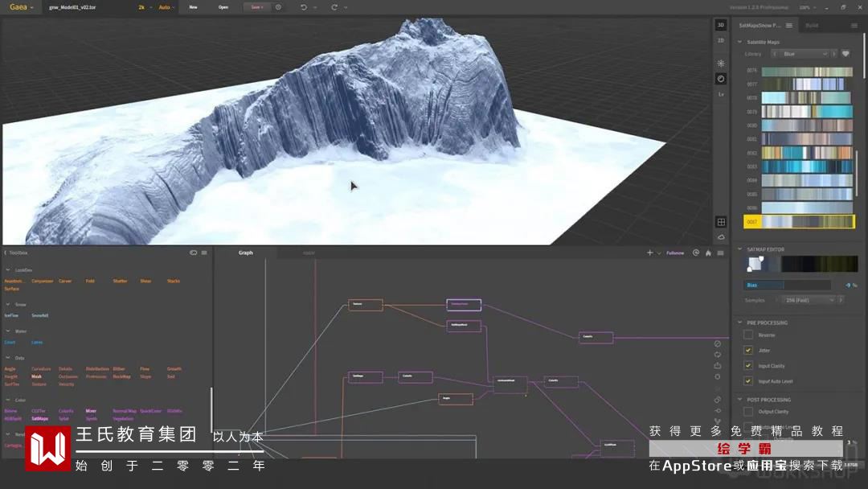Add the Snowfall node from toolbox

click(x=40, y=315)
